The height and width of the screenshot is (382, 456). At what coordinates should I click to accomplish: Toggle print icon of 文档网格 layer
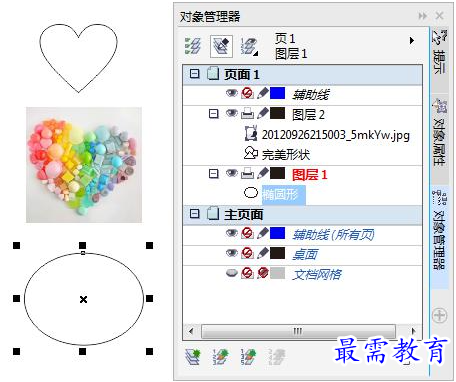pos(247,273)
